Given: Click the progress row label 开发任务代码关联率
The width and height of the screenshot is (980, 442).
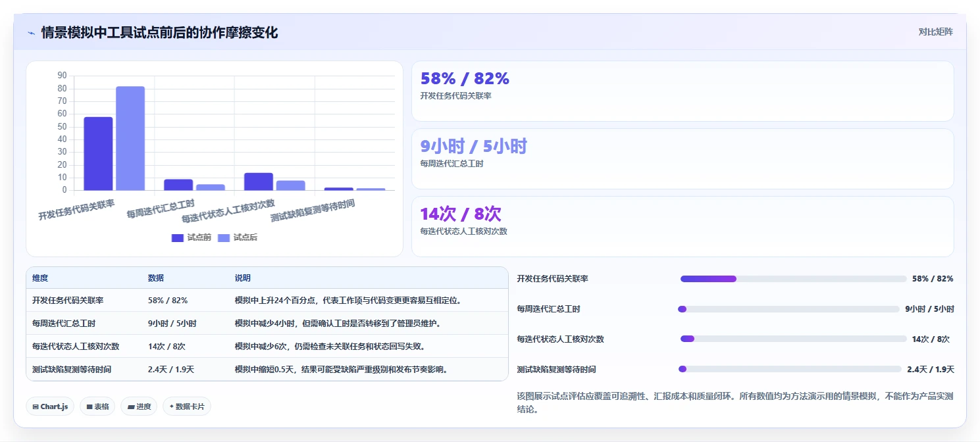Looking at the screenshot, I should click(553, 279).
